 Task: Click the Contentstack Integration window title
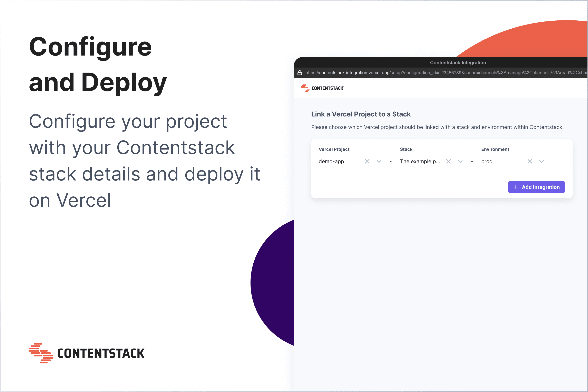click(458, 62)
